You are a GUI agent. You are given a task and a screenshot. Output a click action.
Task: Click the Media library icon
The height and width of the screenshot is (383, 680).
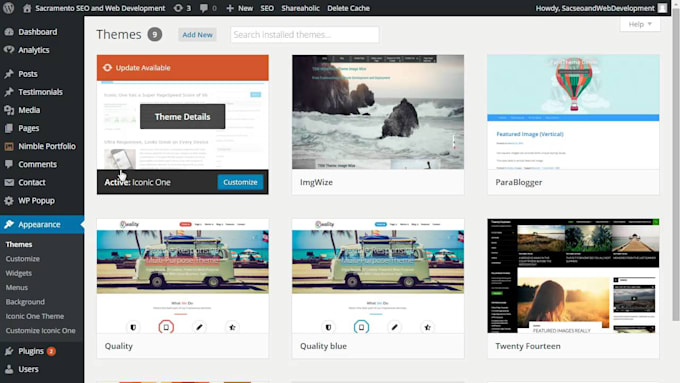9,110
